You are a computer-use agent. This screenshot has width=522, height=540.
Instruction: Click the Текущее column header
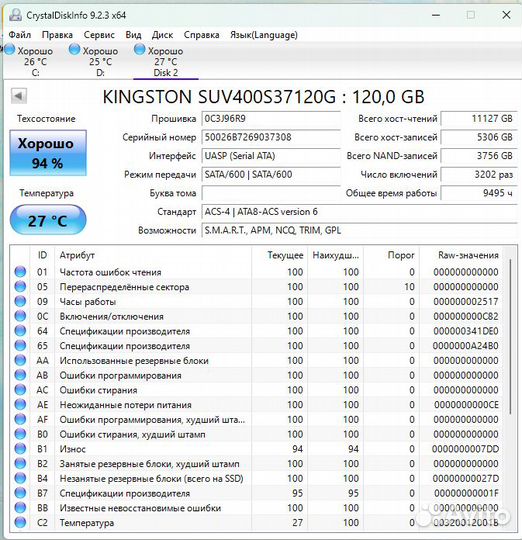280,255
